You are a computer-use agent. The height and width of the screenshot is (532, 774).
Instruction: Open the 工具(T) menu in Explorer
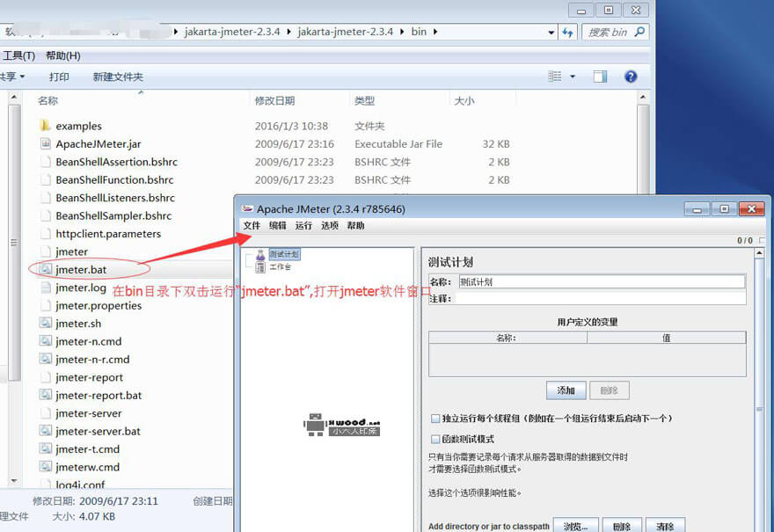point(18,55)
